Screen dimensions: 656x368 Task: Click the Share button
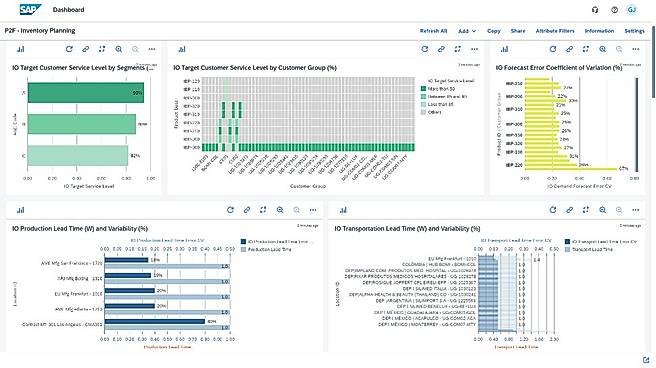[518, 31]
